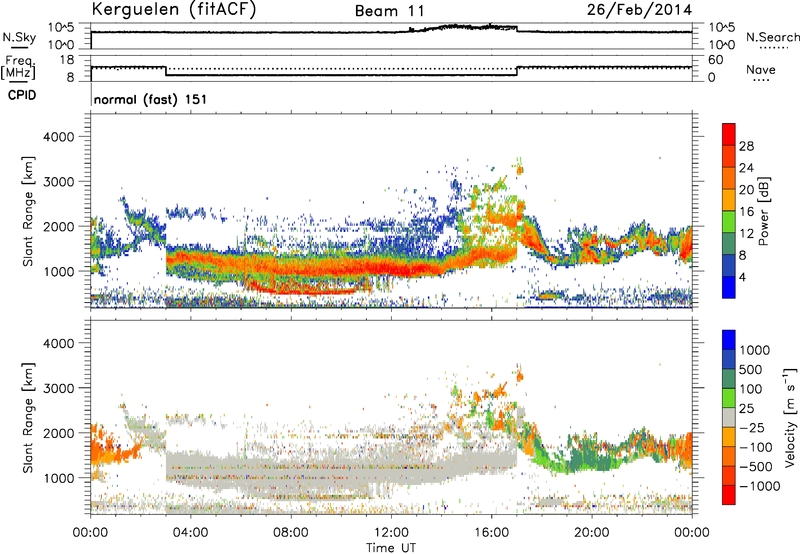Image resolution: width=800 pixels, height=554 pixels.
Task: Click the power panel 'Slant Range [km]' label
Action: tap(28, 211)
